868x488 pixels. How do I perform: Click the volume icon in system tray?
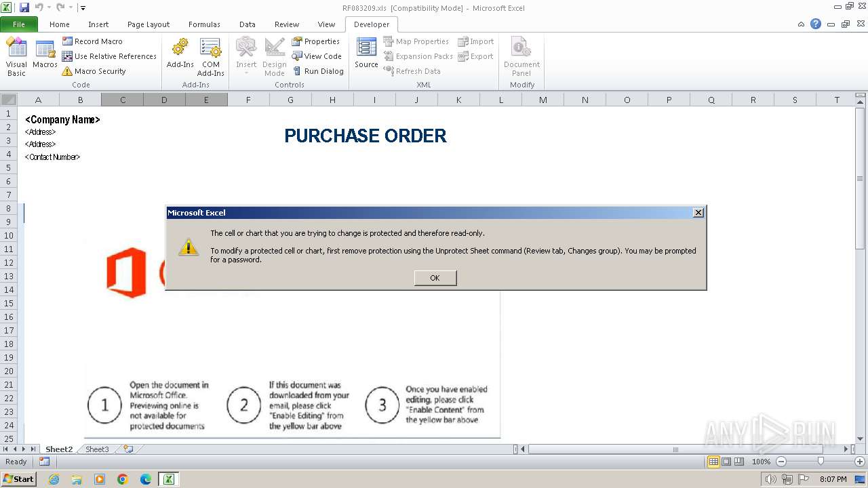771,479
